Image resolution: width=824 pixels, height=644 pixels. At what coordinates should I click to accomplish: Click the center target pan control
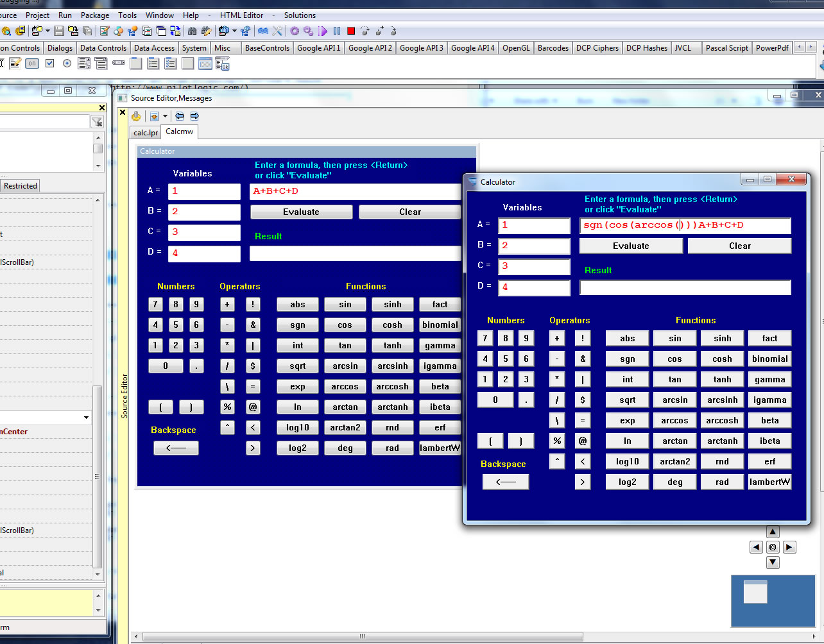coord(773,547)
